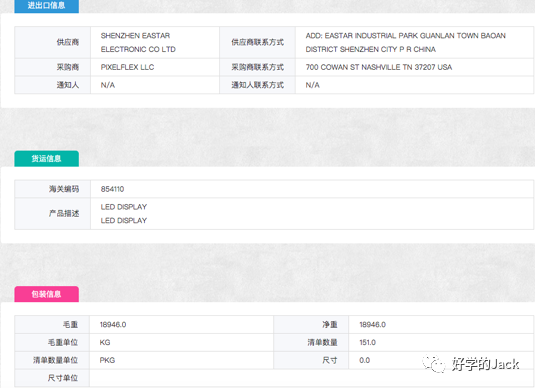This screenshot has height=388, width=535.
Task: Click the KG weight unit cell
Action: tap(181, 342)
